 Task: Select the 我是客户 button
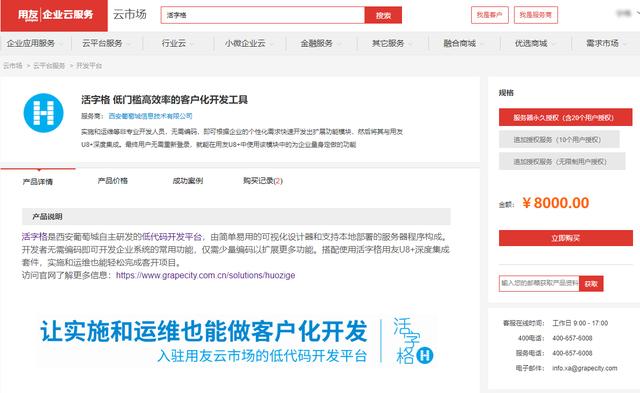pos(489,15)
